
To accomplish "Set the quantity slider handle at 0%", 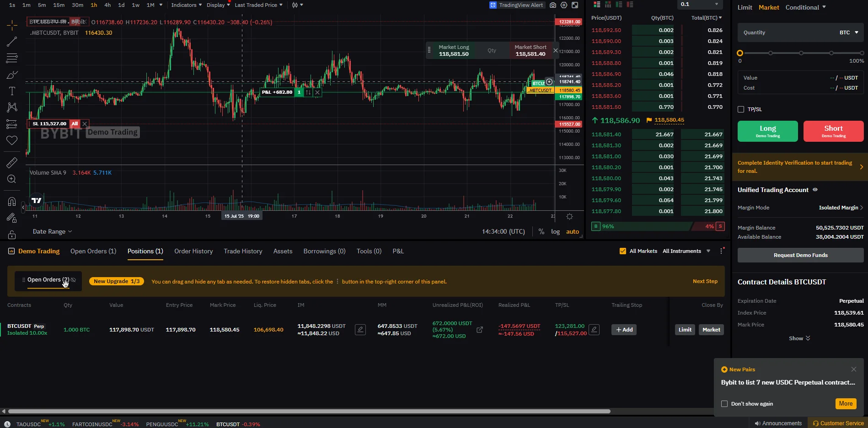I will tap(740, 53).
